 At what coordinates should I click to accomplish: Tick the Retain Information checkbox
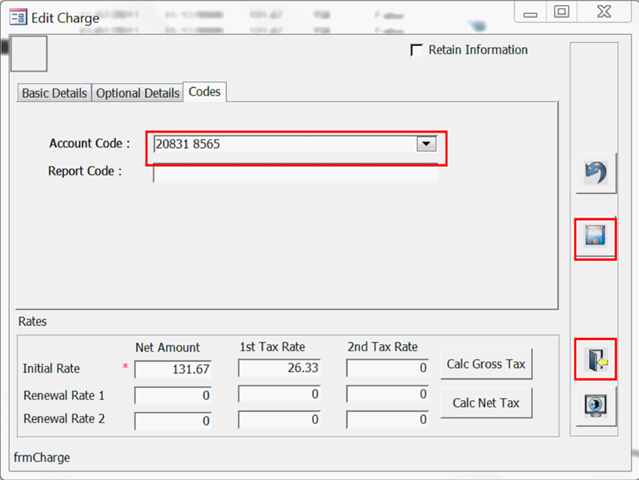pos(417,51)
